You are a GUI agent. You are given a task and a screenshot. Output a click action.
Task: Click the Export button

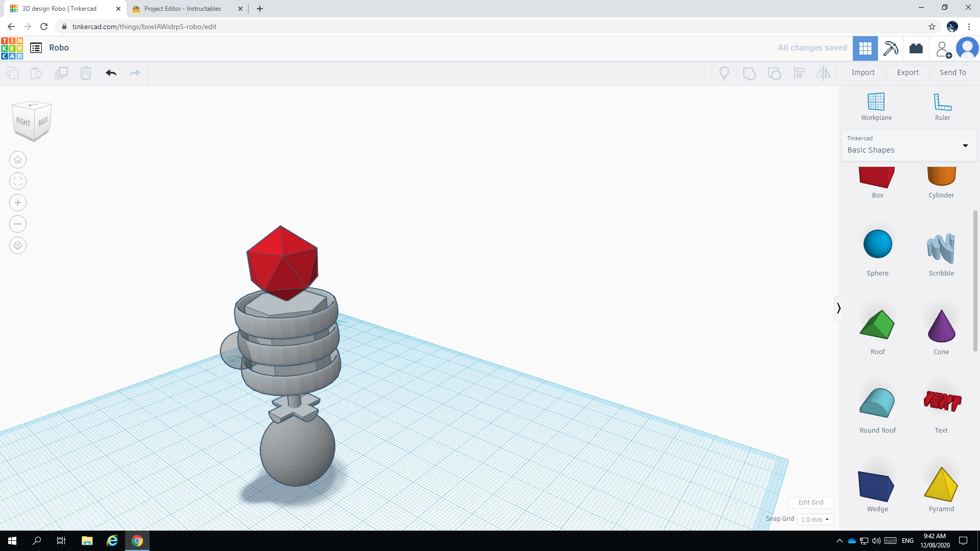click(908, 72)
